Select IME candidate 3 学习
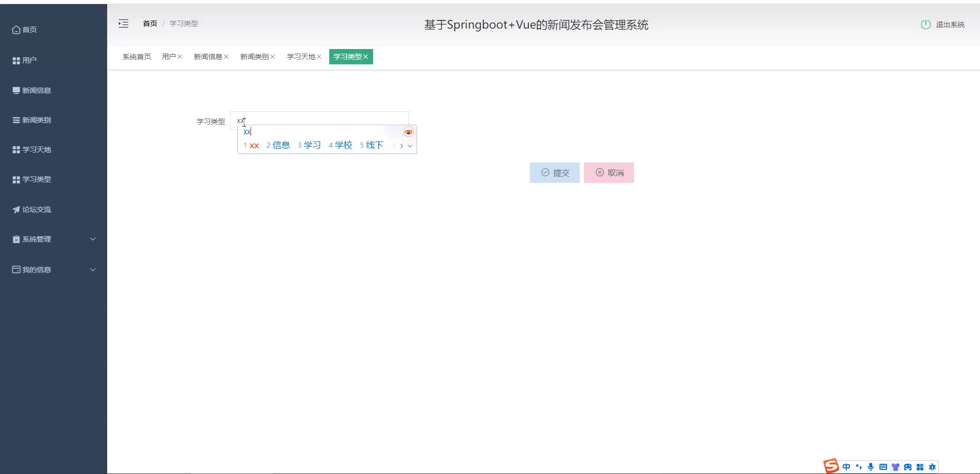 coord(309,146)
